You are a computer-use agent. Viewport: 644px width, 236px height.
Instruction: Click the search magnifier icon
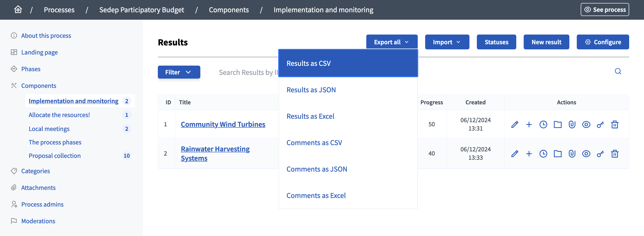pyautogui.click(x=618, y=71)
